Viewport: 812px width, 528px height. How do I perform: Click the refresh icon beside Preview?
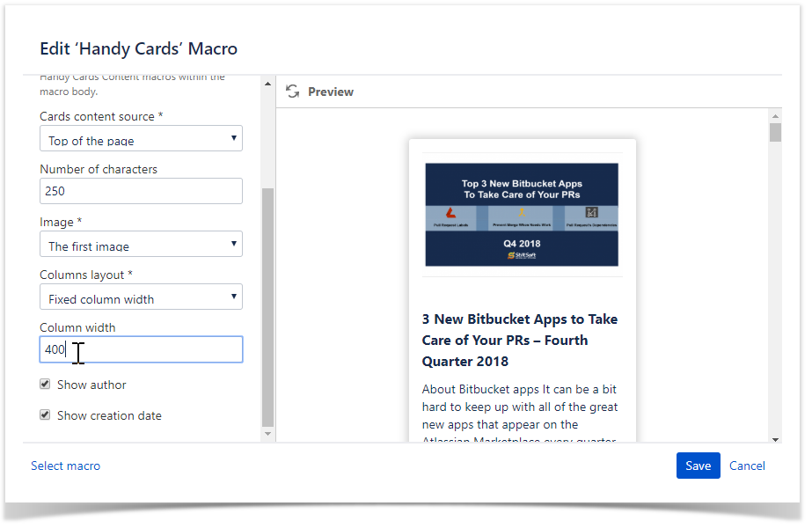point(293,92)
